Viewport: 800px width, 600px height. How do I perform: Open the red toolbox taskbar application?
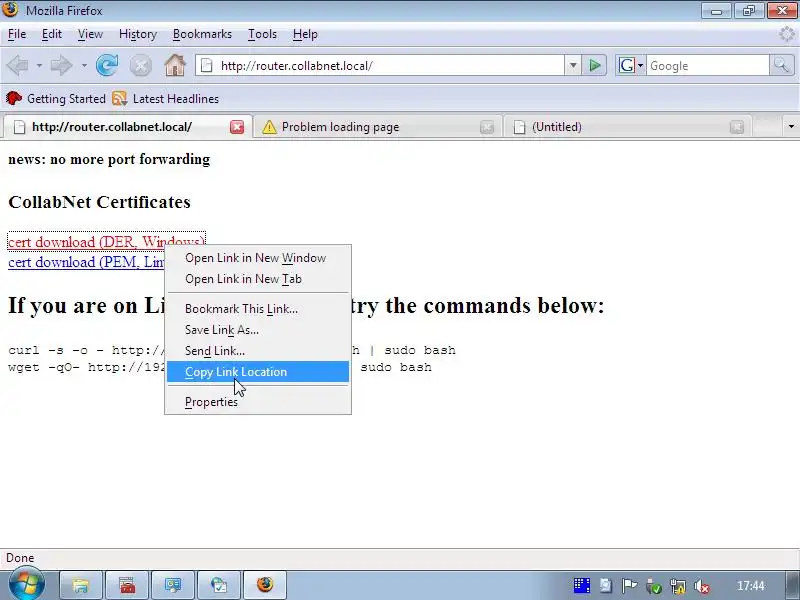pyautogui.click(x=127, y=585)
